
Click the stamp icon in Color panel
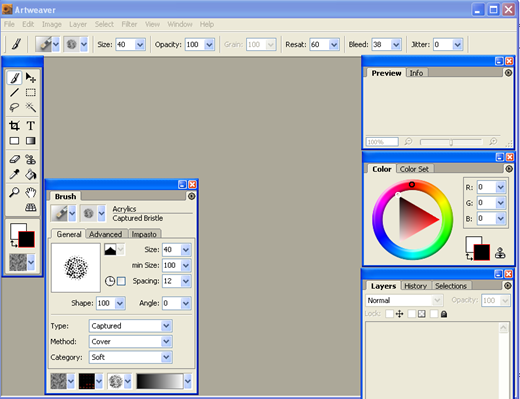click(500, 253)
